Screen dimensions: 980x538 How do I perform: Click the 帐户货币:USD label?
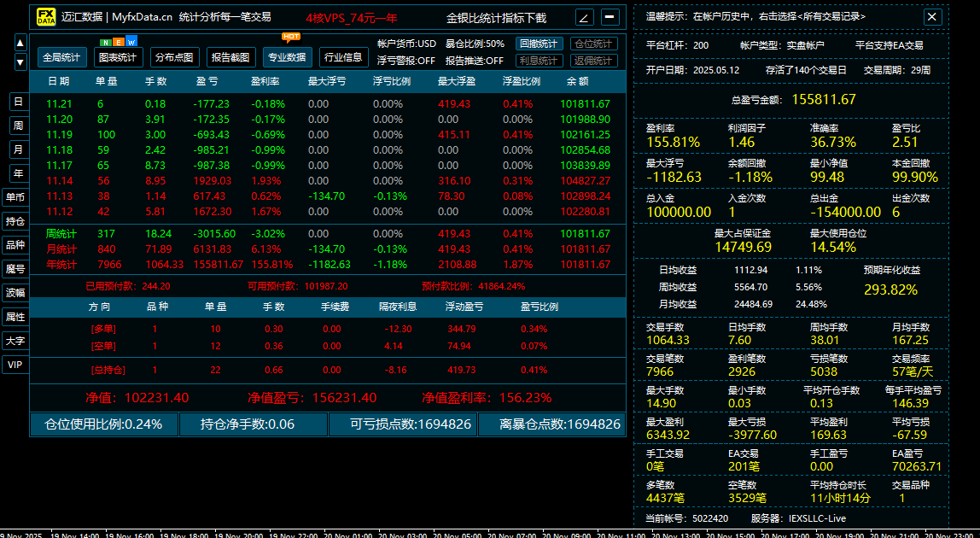[407, 44]
